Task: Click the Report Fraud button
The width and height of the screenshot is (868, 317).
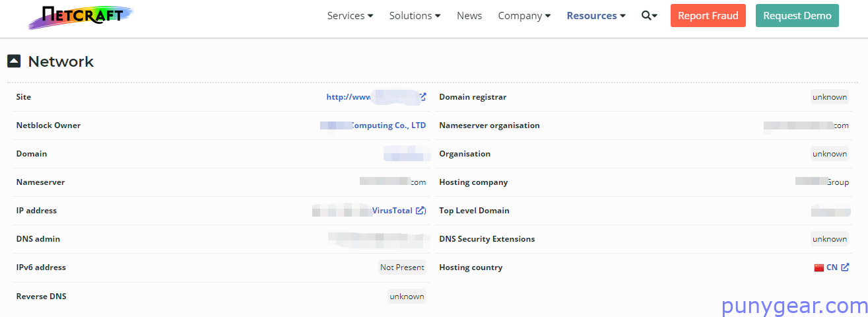Action: [708, 16]
